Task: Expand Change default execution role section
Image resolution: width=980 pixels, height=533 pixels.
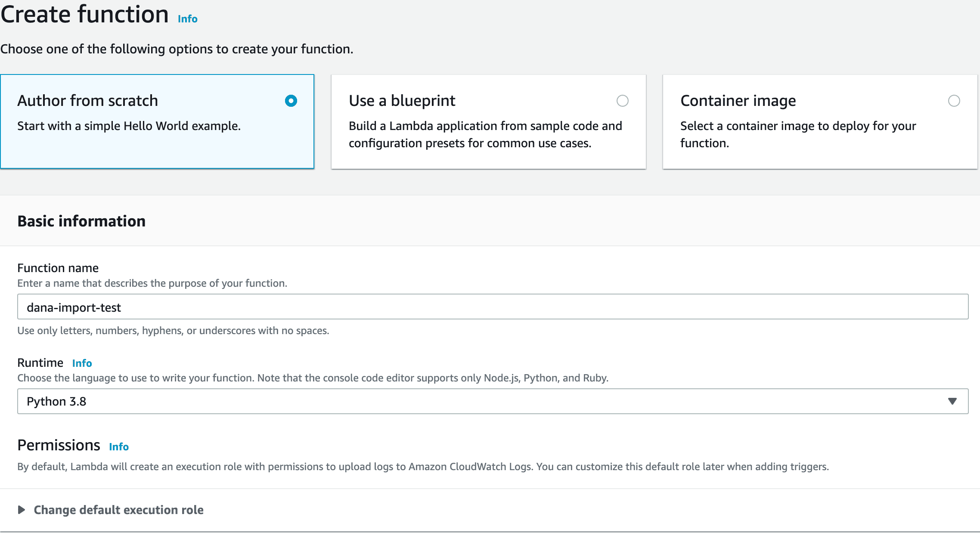Action: point(118,510)
